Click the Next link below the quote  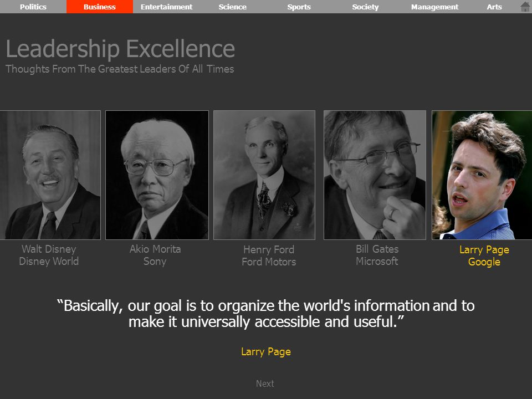pyautogui.click(x=265, y=383)
